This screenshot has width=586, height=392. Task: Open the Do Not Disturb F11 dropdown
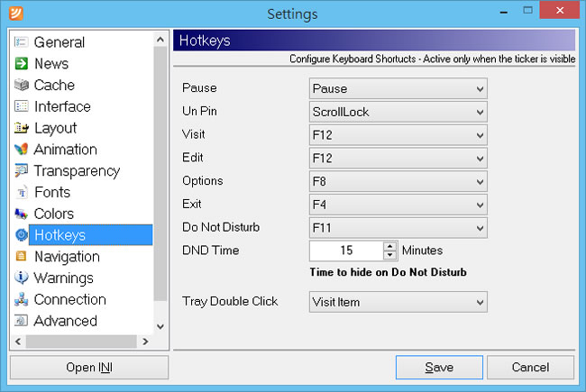(x=398, y=228)
